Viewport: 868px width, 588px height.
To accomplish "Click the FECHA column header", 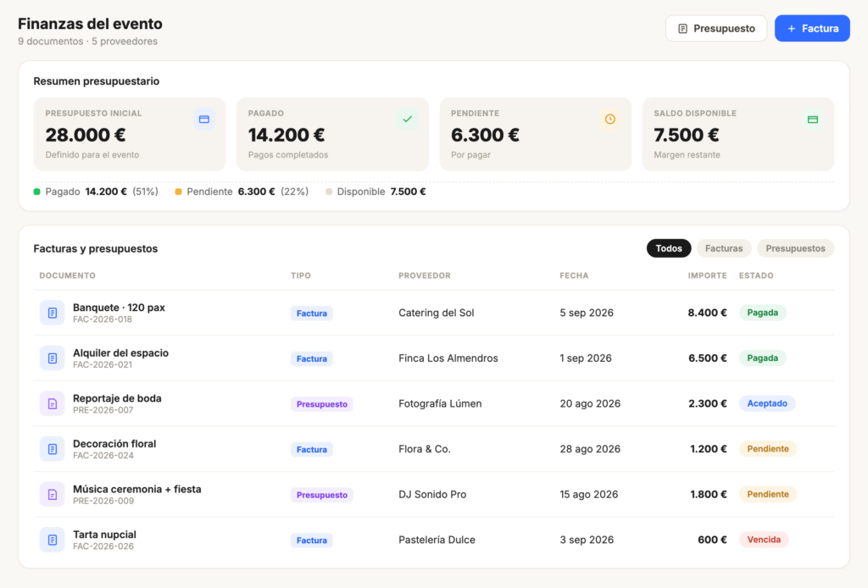I will (x=574, y=275).
